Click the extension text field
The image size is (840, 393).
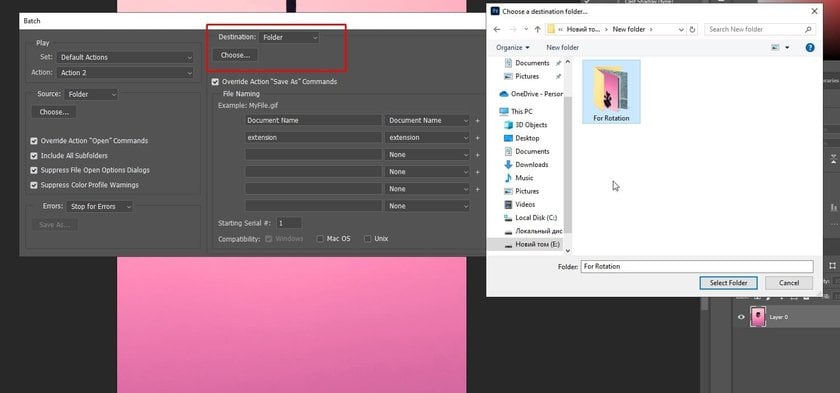tap(313, 138)
